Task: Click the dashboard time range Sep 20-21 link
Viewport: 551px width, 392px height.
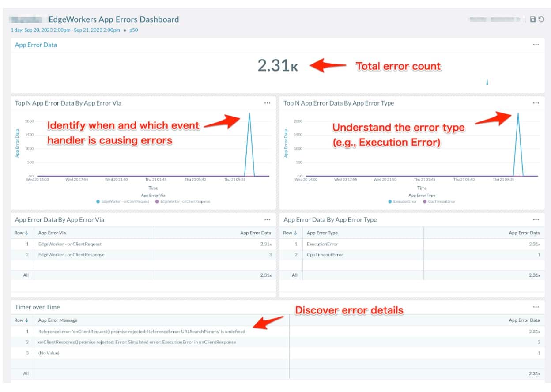Action: (65, 30)
